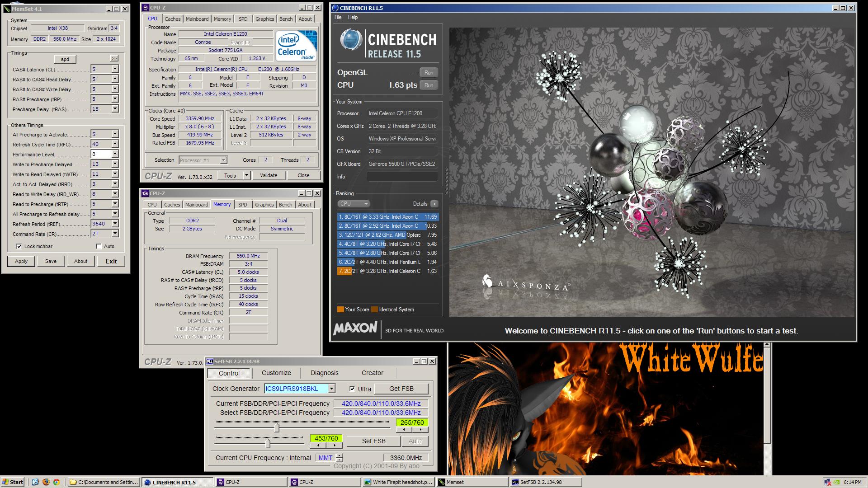Launch Internet Explorer from quick launch

(36, 482)
